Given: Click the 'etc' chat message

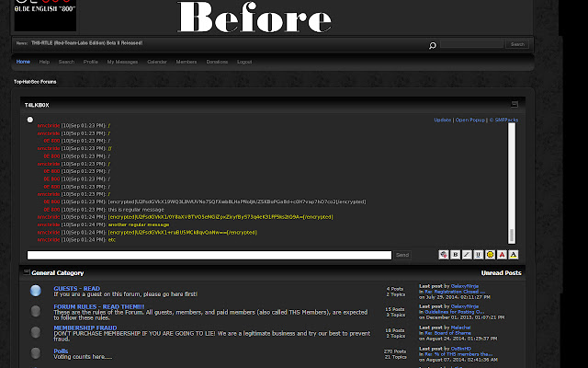Looking at the screenshot, I should pyautogui.click(x=112, y=239).
